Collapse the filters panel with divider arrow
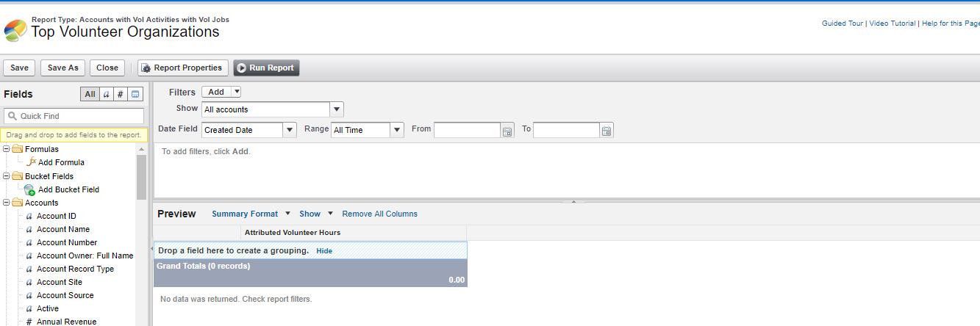The image size is (980, 326). pyautogui.click(x=573, y=200)
